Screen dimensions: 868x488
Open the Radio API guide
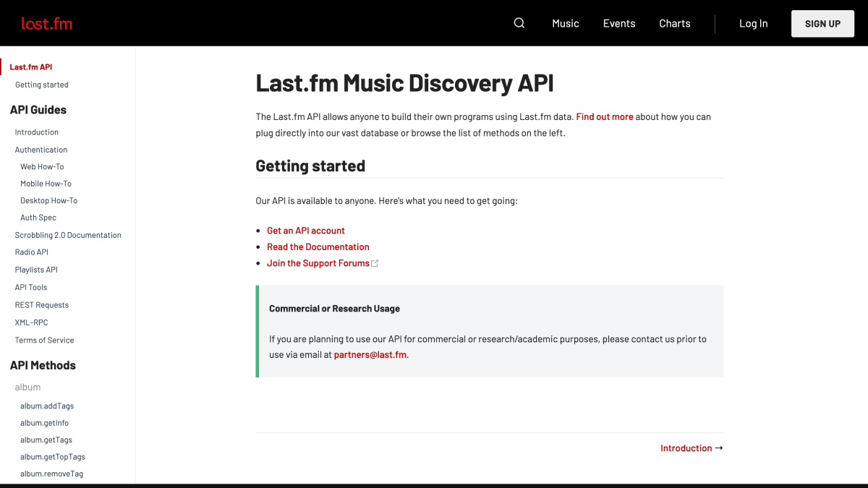coord(32,252)
